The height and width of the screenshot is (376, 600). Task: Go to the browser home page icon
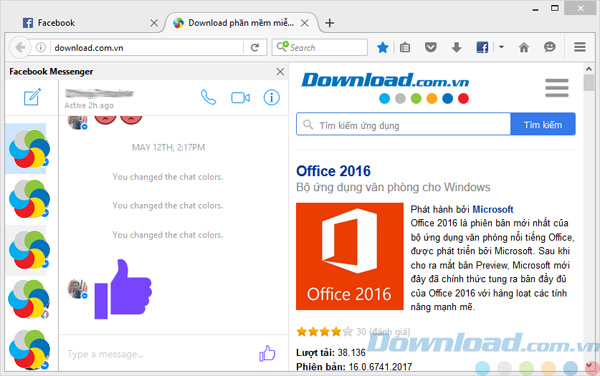tap(524, 47)
